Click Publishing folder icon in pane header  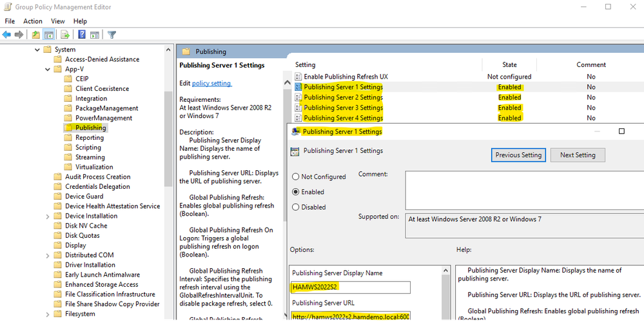click(x=186, y=52)
